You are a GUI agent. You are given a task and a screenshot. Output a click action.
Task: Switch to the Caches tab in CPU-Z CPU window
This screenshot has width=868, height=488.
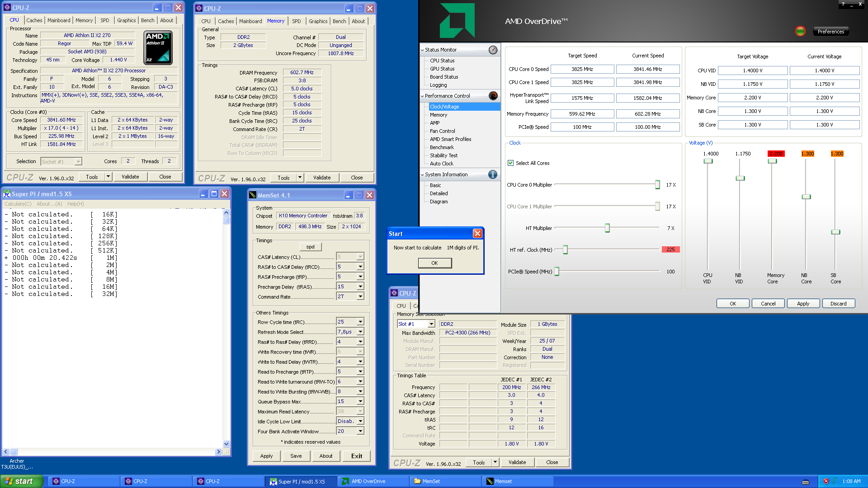(34, 20)
